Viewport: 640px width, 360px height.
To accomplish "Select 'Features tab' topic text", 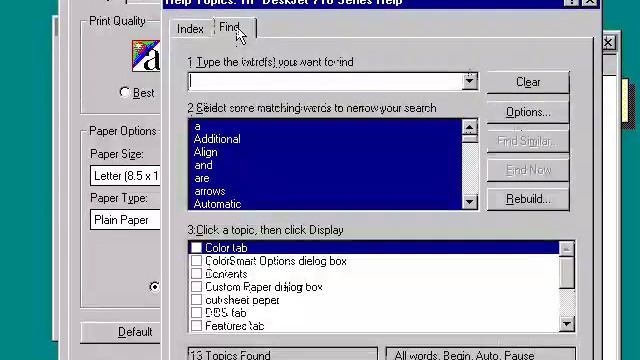I will tap(235, 326).
